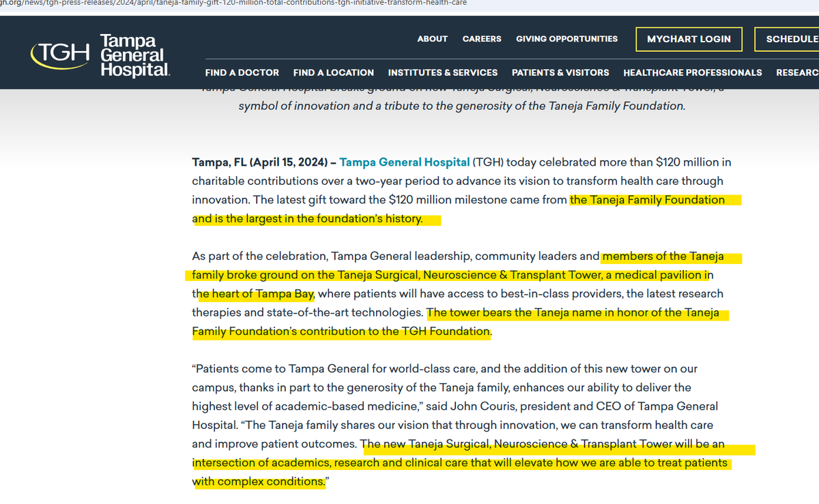Image resolution: width=819 pixels, height=504 pixels.
Task: Click highlighted text "and is the largest in the foundation's history"
Action: point(308,219)
